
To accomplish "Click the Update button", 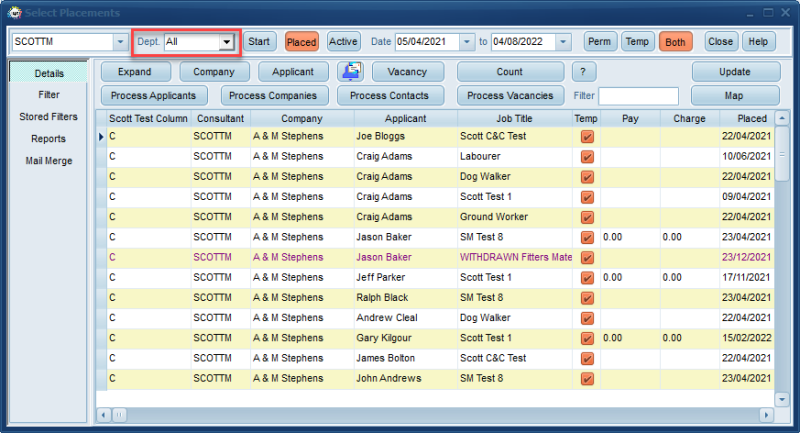I will pos(735,72).
